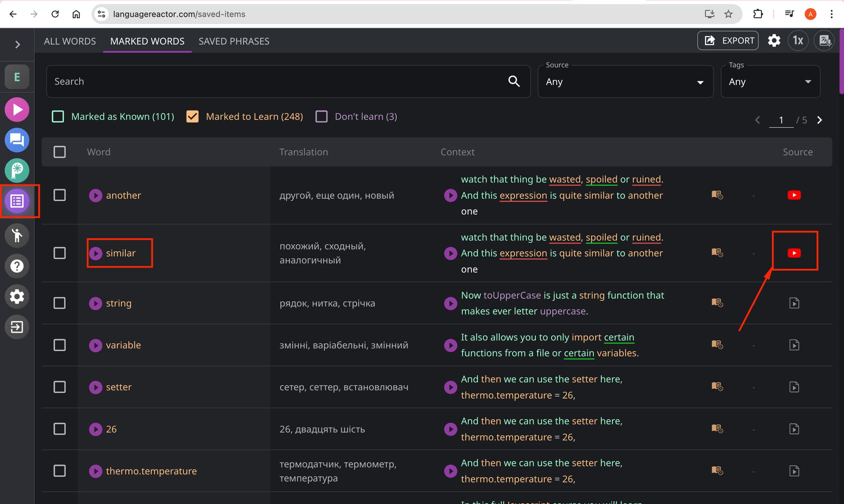Uncheck 'Marked to Learn (248)' filter
Image resolution: width=844 pixels, height=504 pixels.
point(193,116)
